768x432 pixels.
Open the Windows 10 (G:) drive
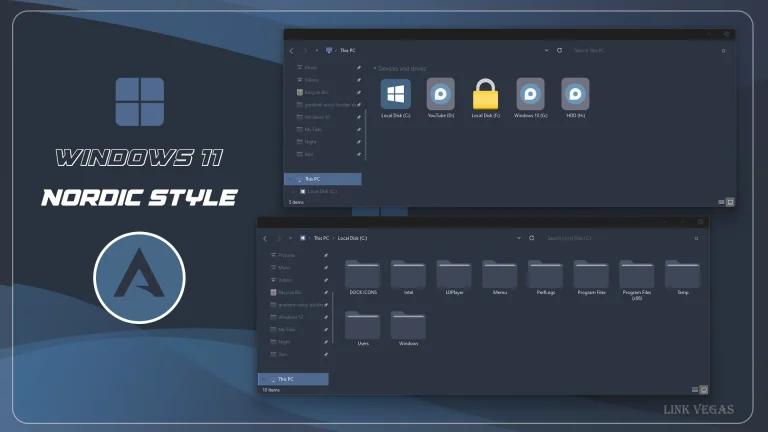point(530,98)
